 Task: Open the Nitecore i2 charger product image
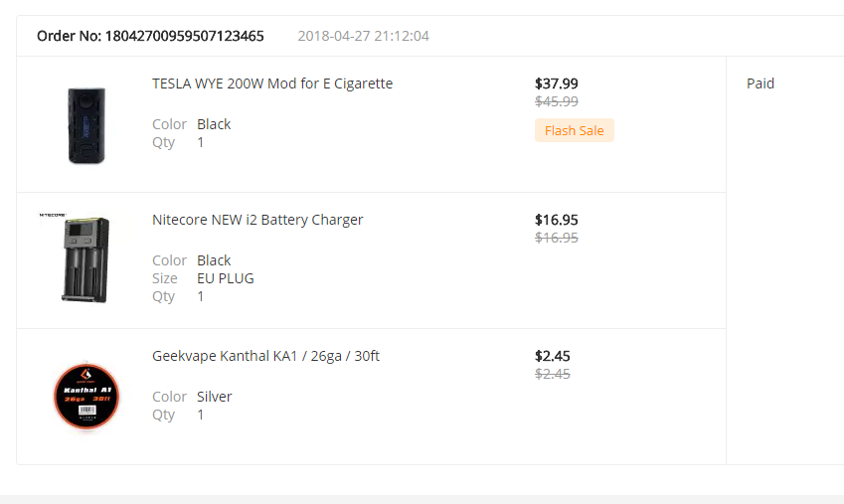point(85,259)
